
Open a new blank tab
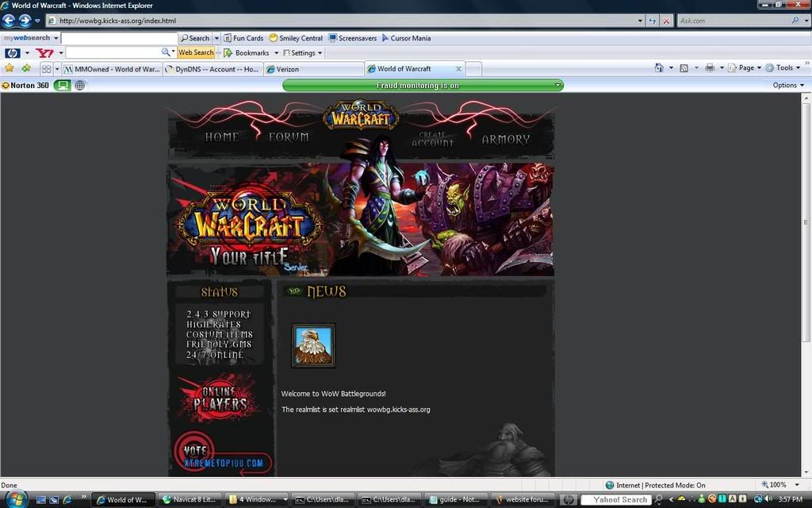click(x=473, y=69)
